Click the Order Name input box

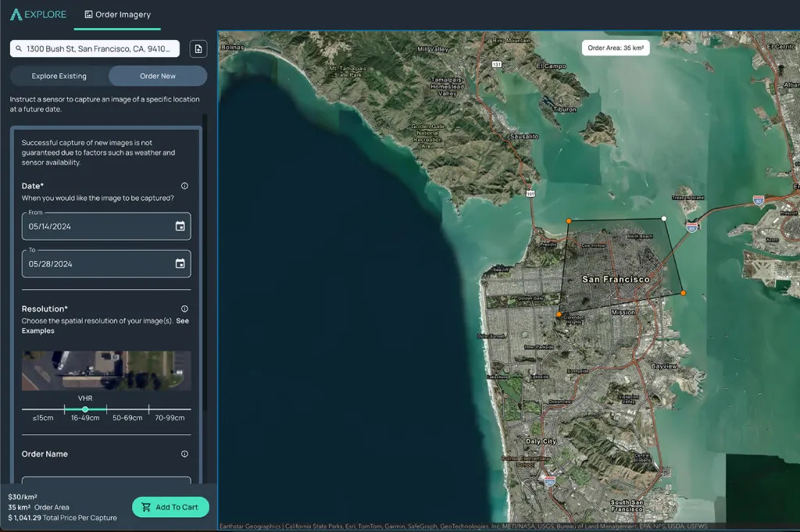pos(106,480)
